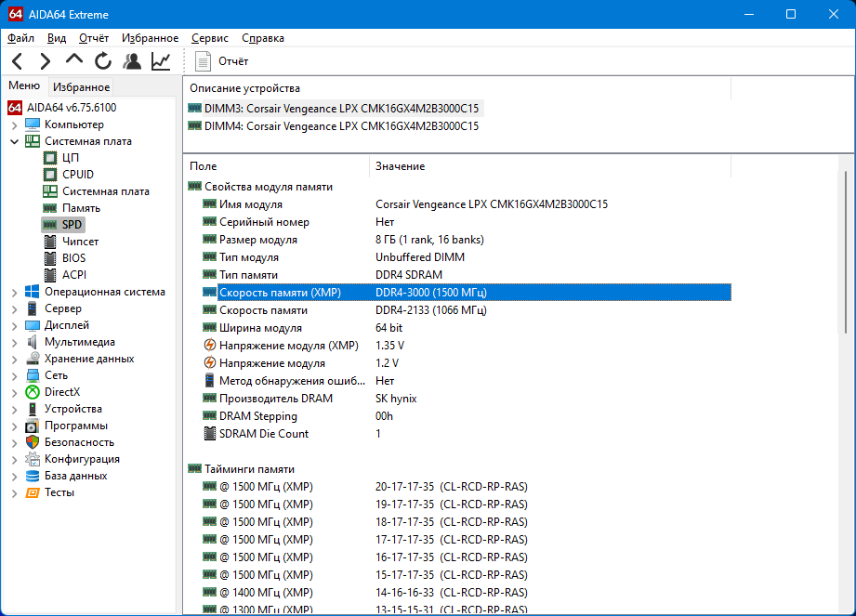Open the ACPI chip icon
Image resolution: width=856 pixels, height=616 pixels.
(x=49, y=275)
